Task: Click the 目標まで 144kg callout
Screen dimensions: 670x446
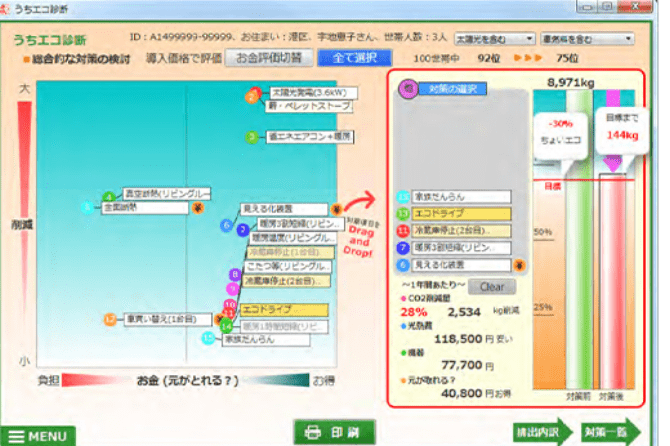Action: [622, 130]
